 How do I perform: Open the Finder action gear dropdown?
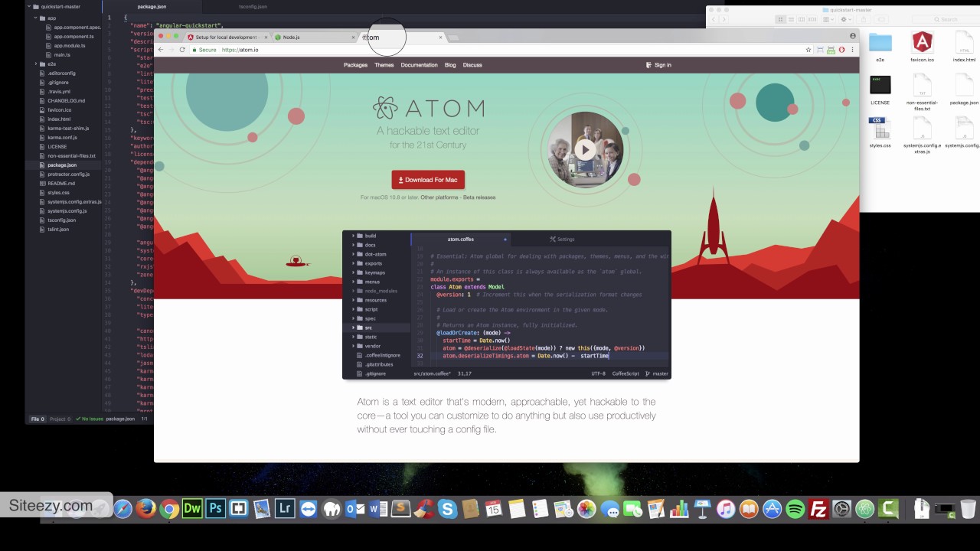tap(847, 19)
